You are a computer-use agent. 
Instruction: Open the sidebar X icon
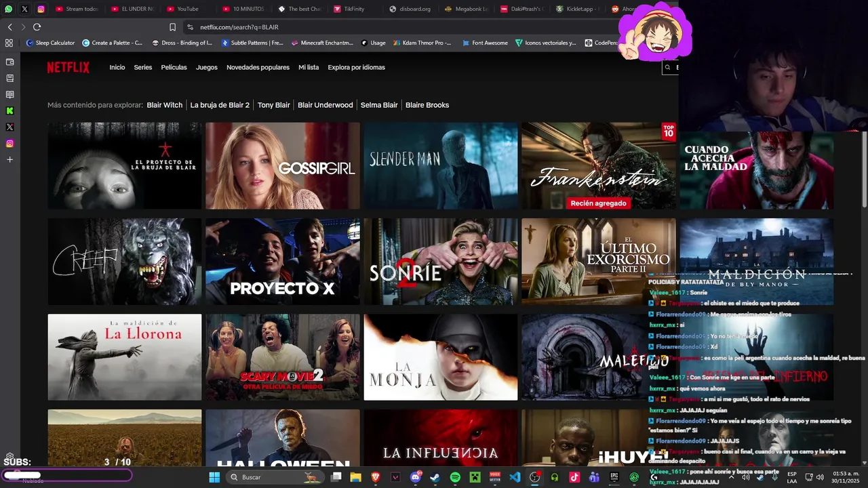pyautogui.click(x=9, y=127)
